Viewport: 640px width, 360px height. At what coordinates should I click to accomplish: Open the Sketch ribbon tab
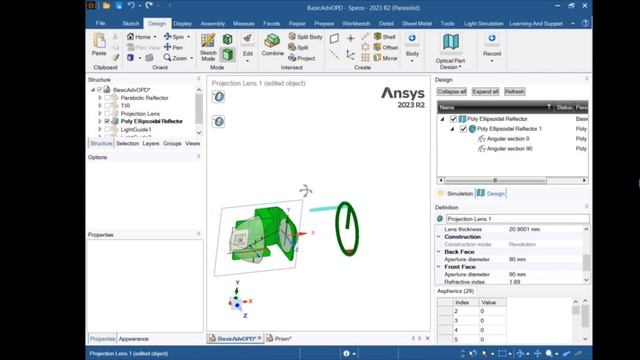tap(131, 24)
